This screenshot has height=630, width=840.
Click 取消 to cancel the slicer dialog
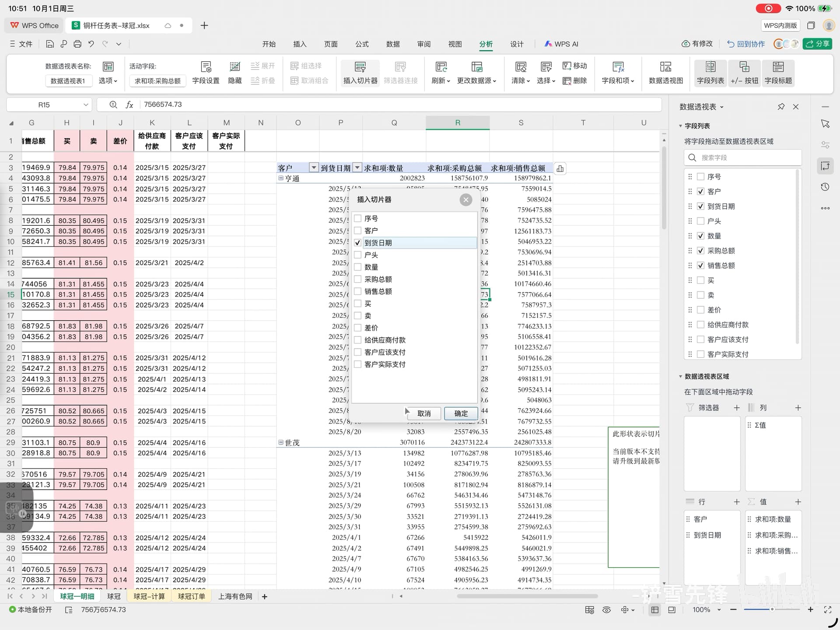pyautogui.click(x=423, y=413)
